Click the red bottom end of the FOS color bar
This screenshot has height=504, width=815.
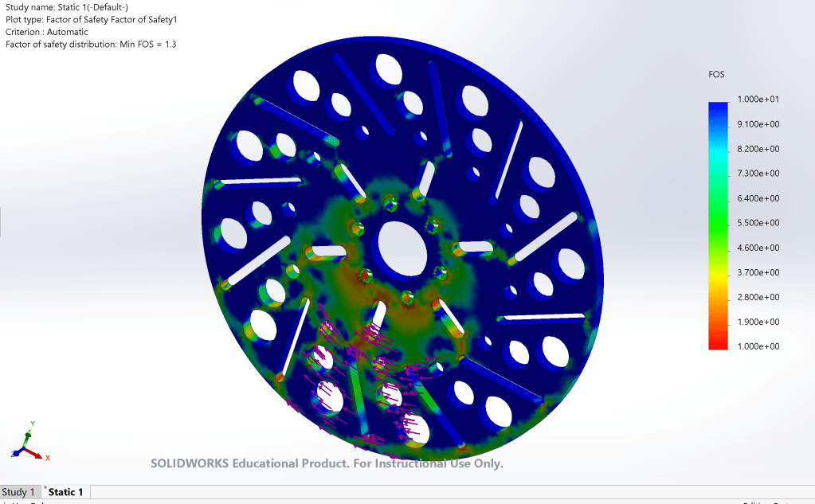tap(719, 342)
